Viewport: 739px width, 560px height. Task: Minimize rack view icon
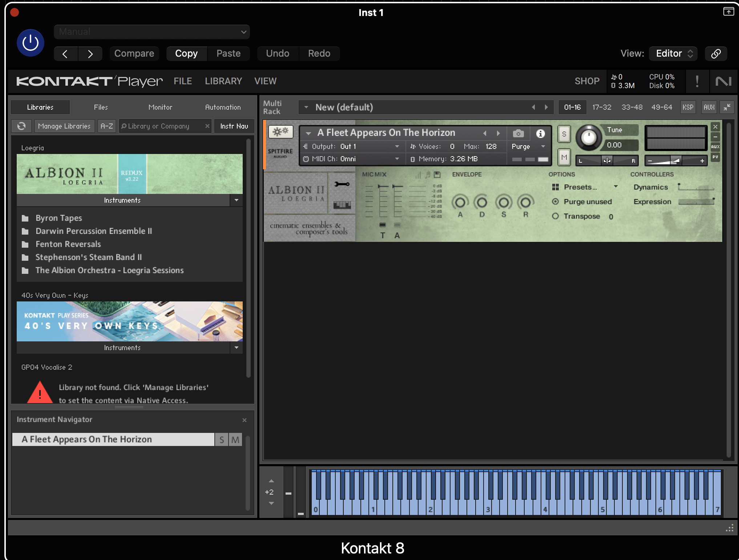click(x=727, y=107)
